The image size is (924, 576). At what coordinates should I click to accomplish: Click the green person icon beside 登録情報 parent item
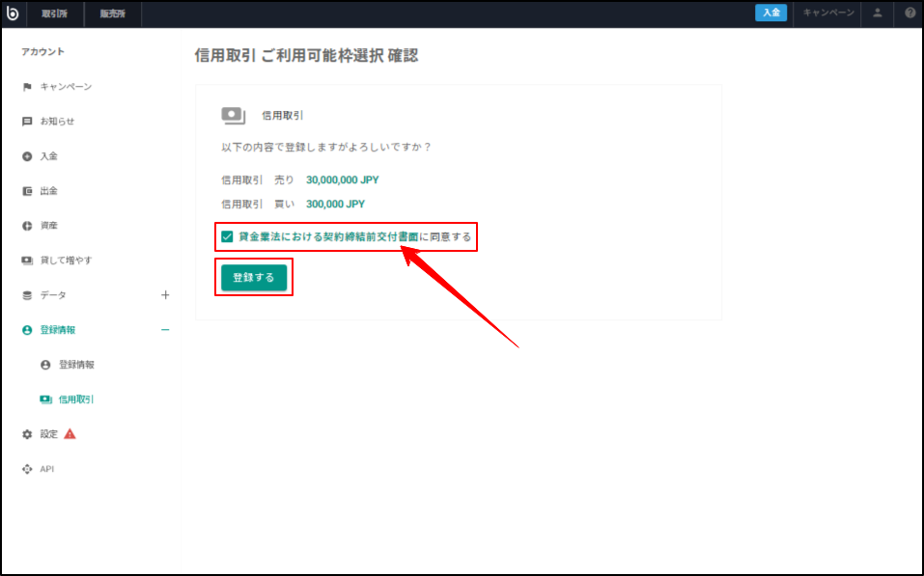pyautogui.click(x=26, y=330)
